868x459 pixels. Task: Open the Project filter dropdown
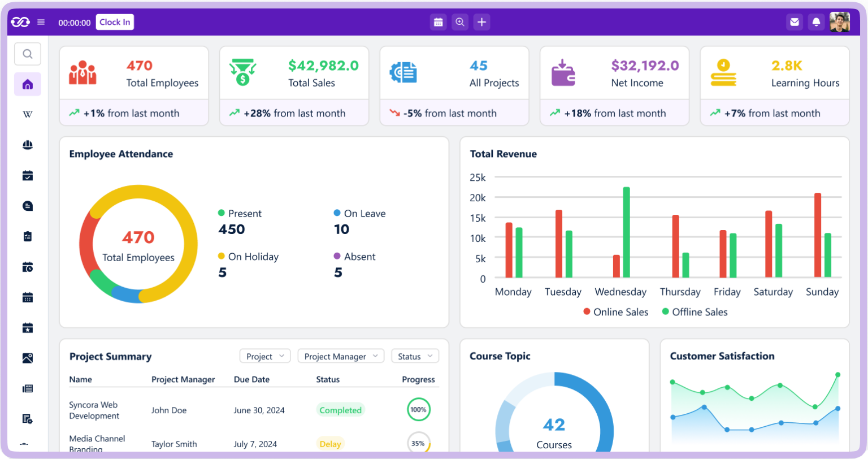[x=264, y=356]
